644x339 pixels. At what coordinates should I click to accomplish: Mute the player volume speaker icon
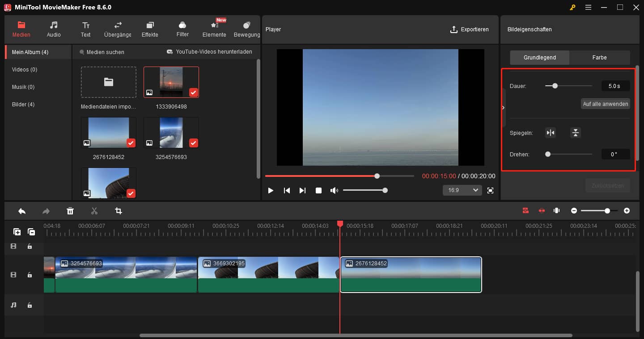[334, 190]
